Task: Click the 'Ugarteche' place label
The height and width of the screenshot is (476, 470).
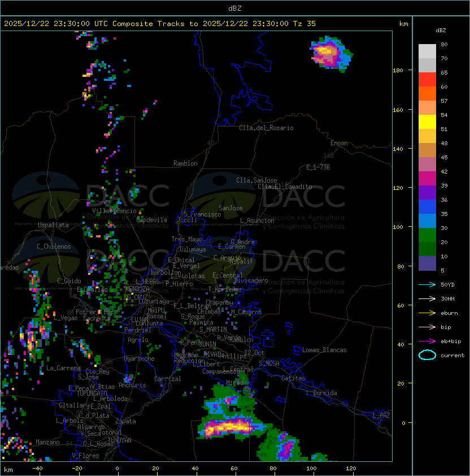Action: coord(140,358)
